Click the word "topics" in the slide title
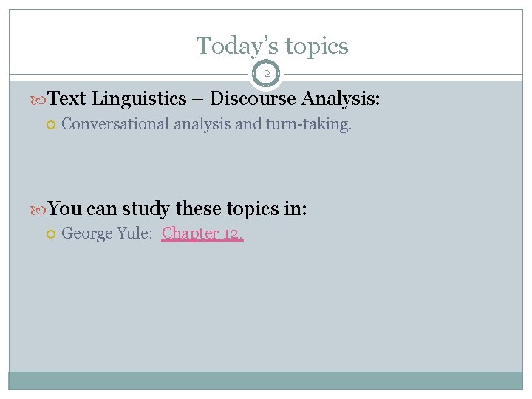Screen dimensions: 532x399 tap(317, 47)
